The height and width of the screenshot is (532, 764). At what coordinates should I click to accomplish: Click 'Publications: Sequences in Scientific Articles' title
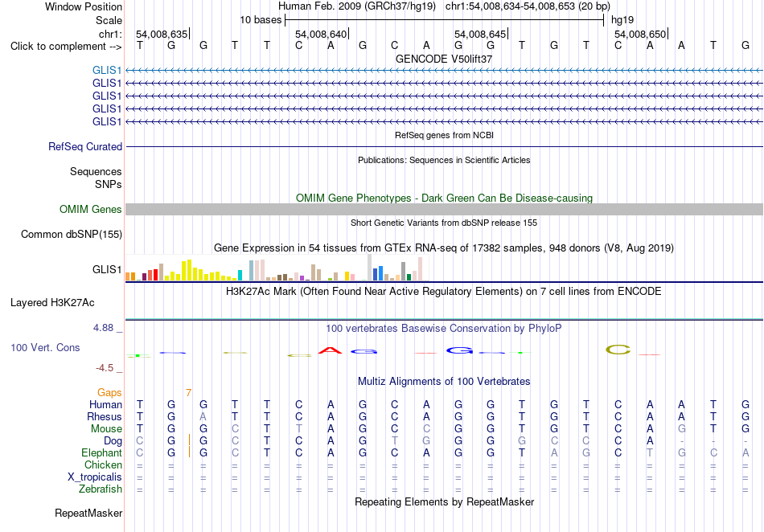pyautogui.click(x=444, y=160)
